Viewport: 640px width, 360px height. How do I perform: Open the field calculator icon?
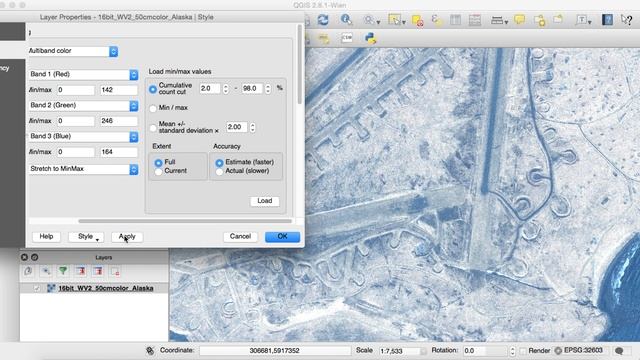tap(475, 20)
